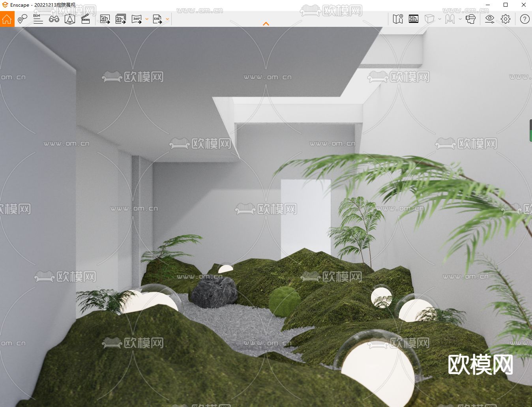This screenshot has height=407, width=532.
Task: Toggle white model mode with the cube icon
Action: tap(430, 19)
